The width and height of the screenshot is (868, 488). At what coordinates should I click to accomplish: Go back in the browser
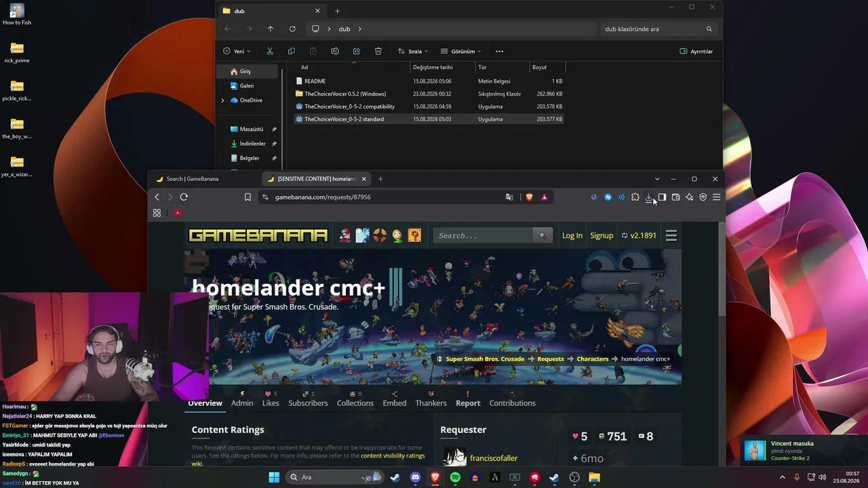157,197
